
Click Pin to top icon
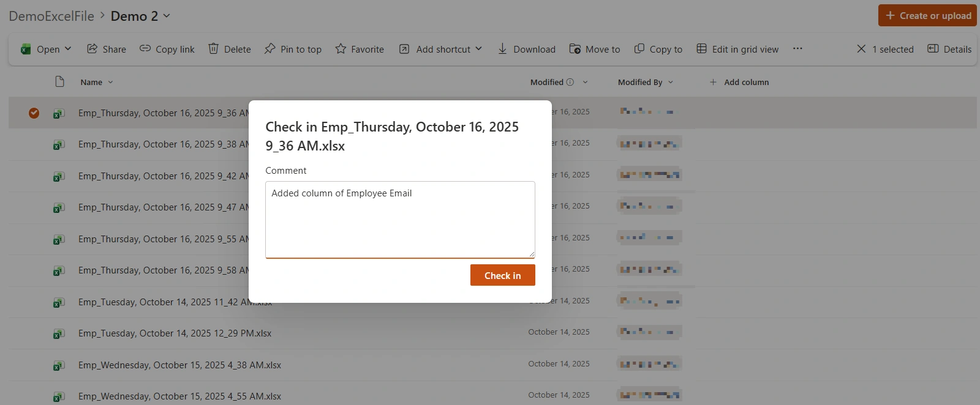269,49
